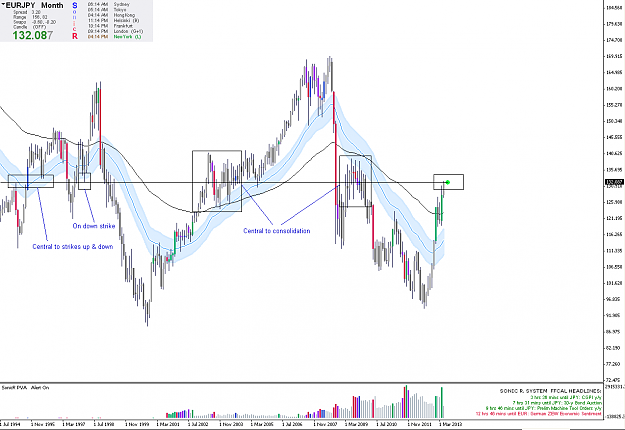The image size is (625, 430).
Task: Select 'Central to consolidation' annotation text
Action: 277,231
